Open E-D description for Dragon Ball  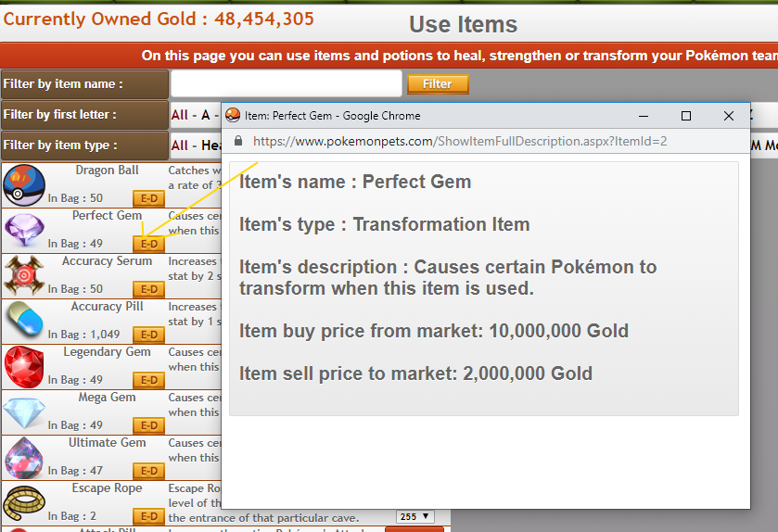(x=148, y=198)
